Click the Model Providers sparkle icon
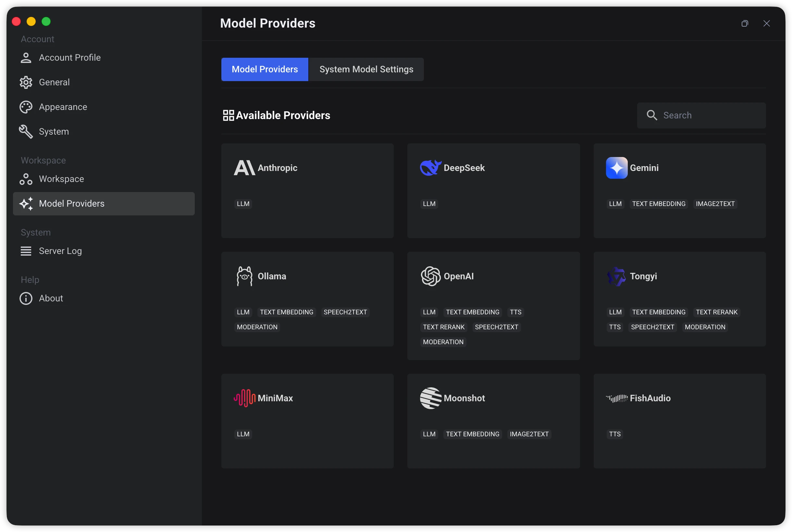The height and width of the screenshot is (532, 792). click(x=26, y=204)
